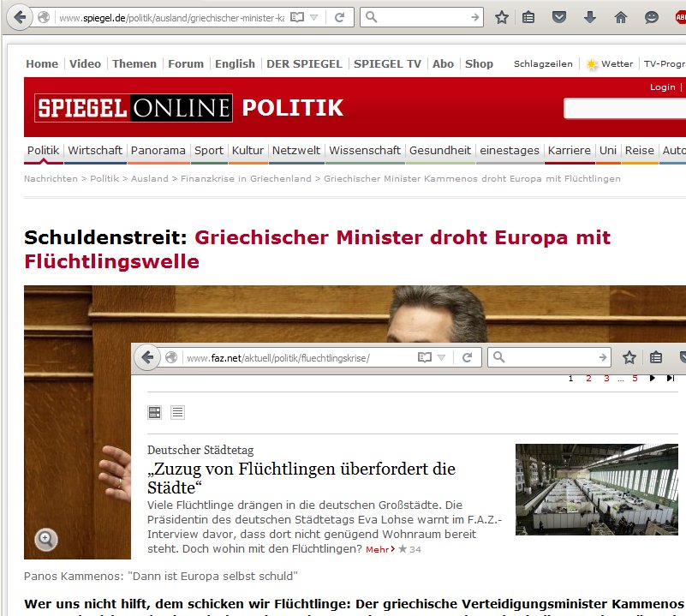Screen dimensions: 686x616
Task: Switch faz.net list to image teaser view
Action: [154, 412]
